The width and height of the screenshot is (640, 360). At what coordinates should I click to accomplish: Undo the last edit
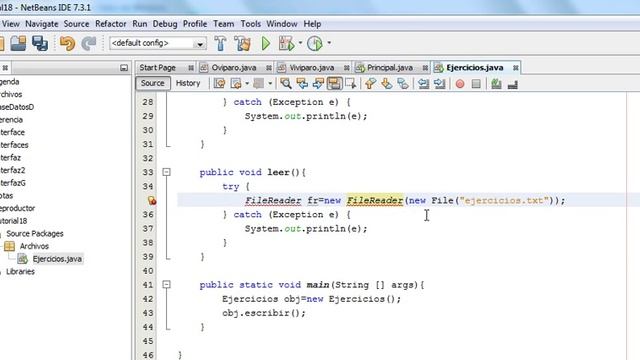click(67, 43)
